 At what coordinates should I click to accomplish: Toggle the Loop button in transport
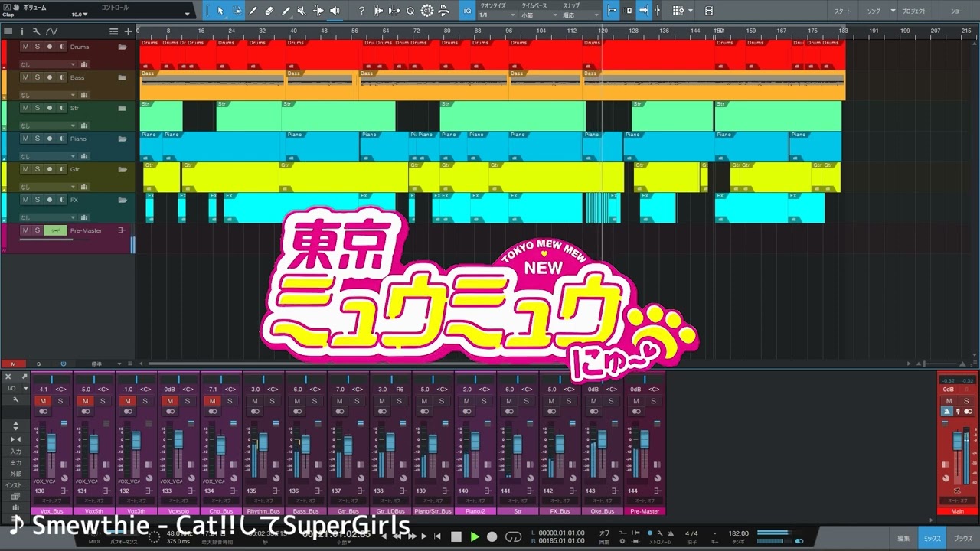point(514,537)
